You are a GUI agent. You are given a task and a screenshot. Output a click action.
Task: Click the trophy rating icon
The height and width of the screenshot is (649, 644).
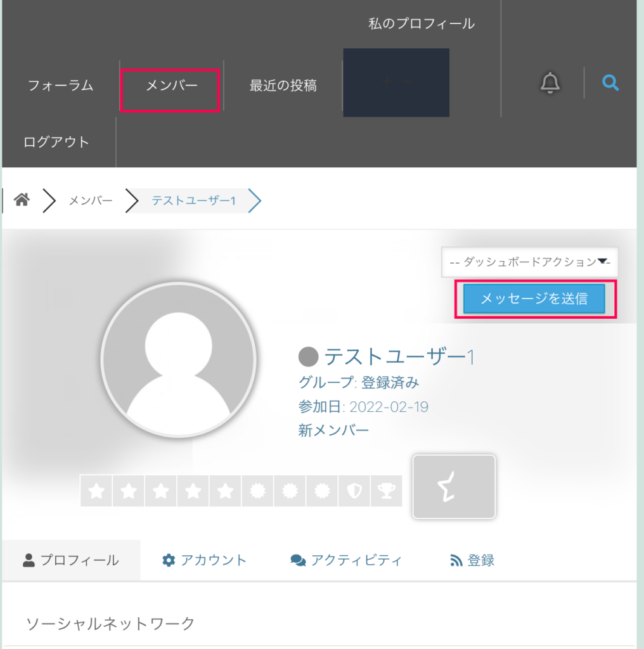point(387,491)
